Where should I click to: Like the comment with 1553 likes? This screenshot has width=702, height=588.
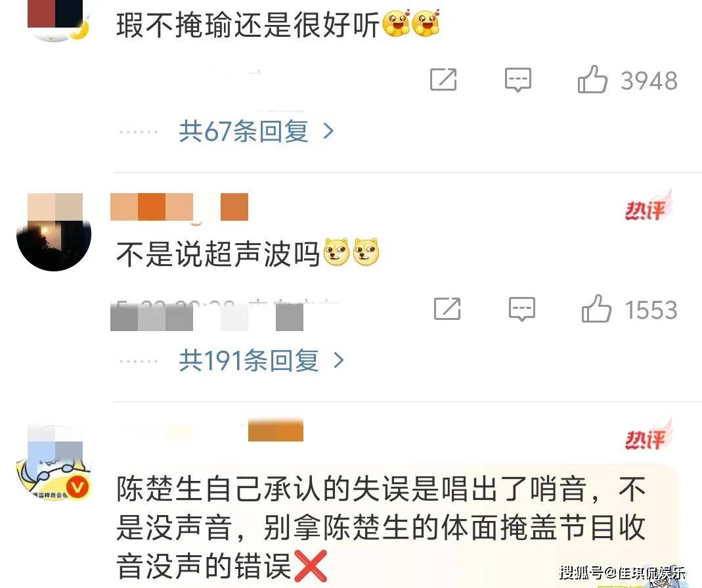[x=596, y=309]
